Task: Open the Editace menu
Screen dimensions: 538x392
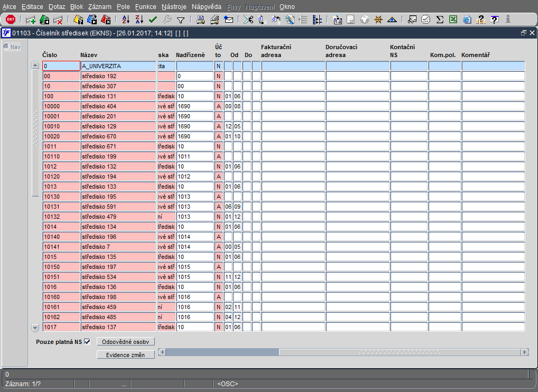Action: pyautogui.click(x=32, y=7)
